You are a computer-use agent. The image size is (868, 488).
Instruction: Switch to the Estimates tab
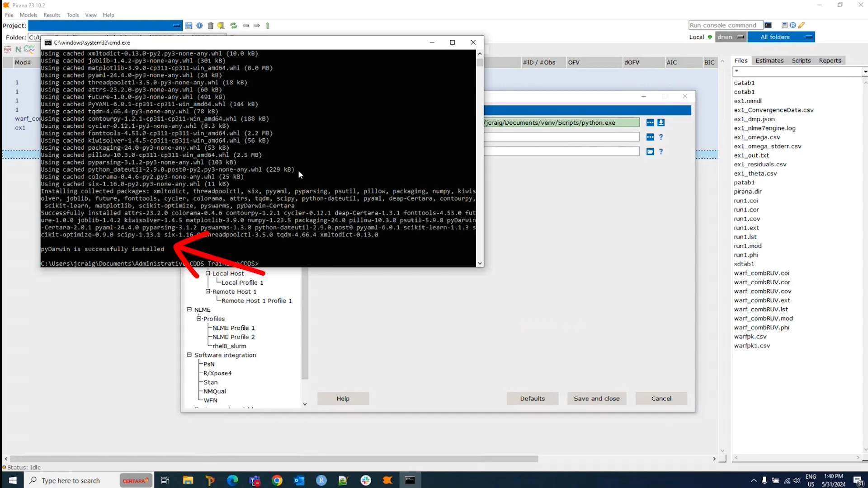coord(769,61)
